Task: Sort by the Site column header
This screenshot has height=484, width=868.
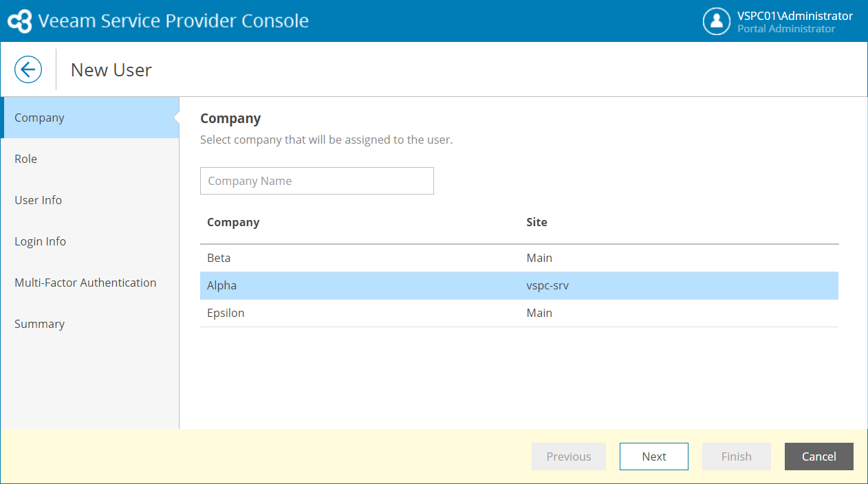Action: click(x=536, y=222)
